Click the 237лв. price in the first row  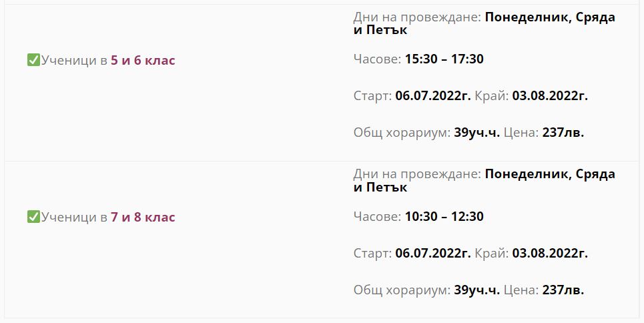click(x=563, y=133)
